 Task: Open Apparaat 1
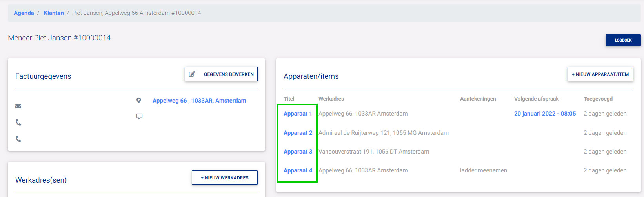tap(298, 114)
